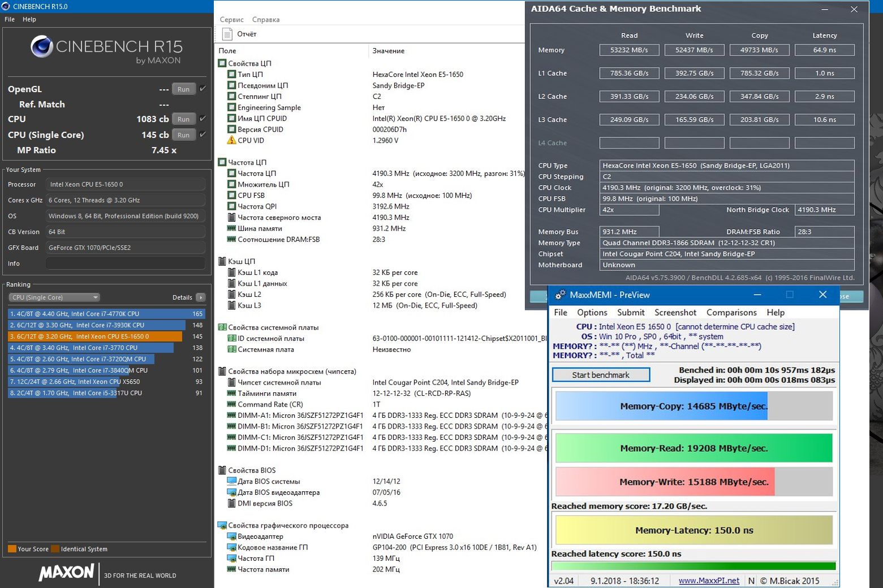This screenshot has height=588, width=883.
Task: Click the Свойства ЦП section icon
Action: click(222, 63)
